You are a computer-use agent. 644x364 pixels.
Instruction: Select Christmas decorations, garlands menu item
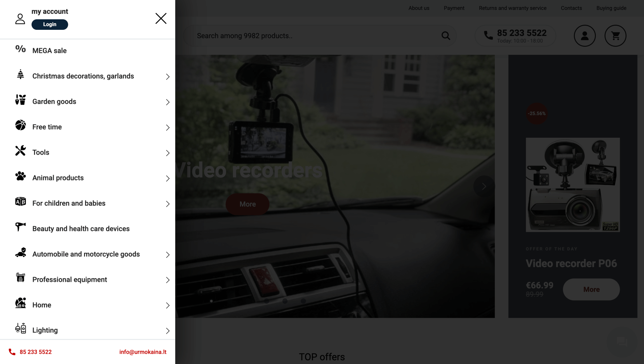[x=83, y=76]
